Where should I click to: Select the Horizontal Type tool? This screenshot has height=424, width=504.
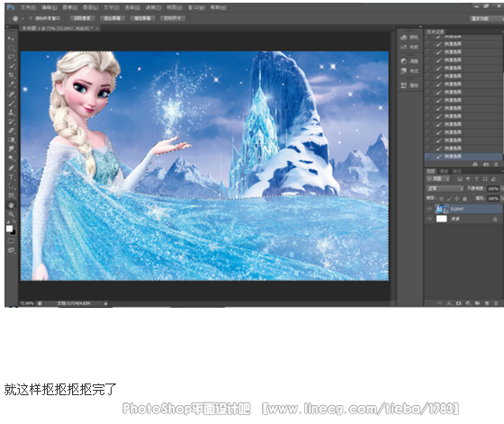(11, 177)
